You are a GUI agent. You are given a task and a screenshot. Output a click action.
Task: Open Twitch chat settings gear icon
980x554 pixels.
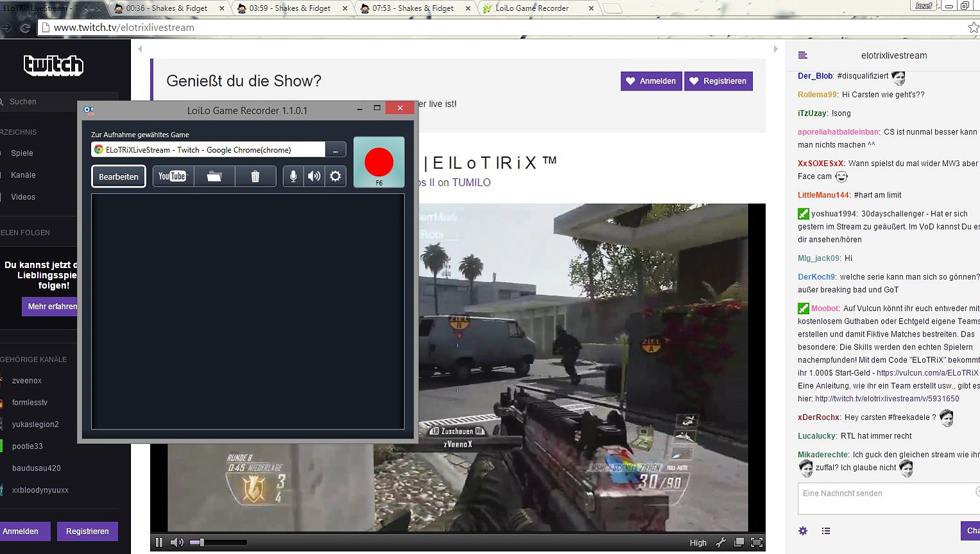coord(803,531)
